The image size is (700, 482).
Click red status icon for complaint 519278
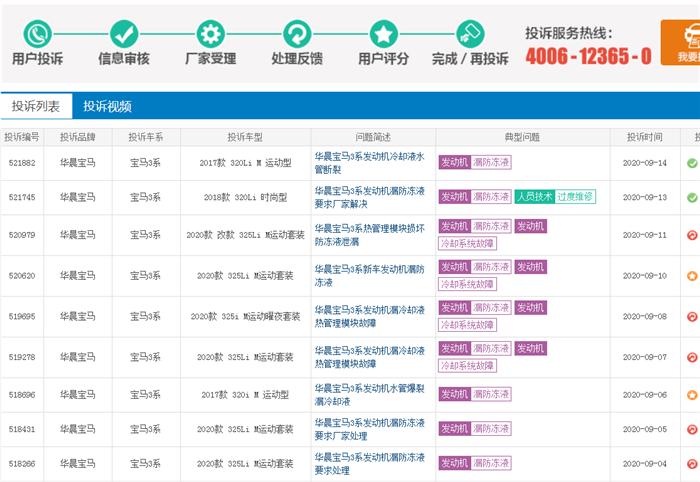coord(692,357)
